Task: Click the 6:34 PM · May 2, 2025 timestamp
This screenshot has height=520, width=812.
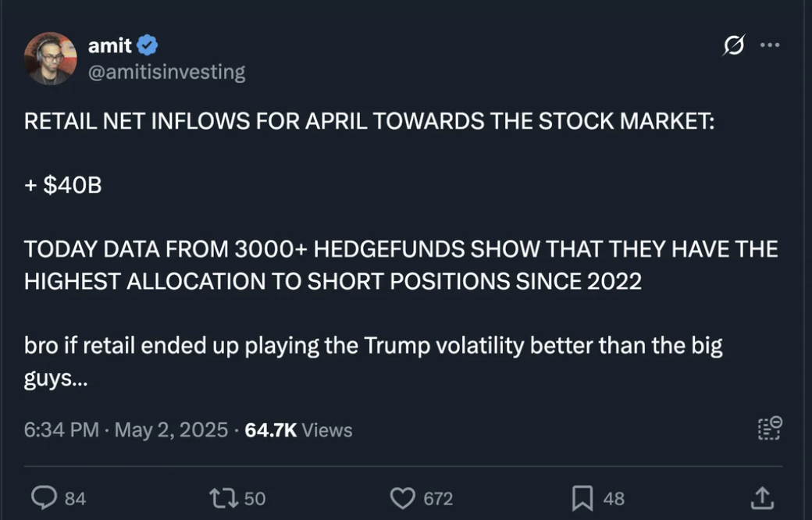Action: (x=126, y=430)
